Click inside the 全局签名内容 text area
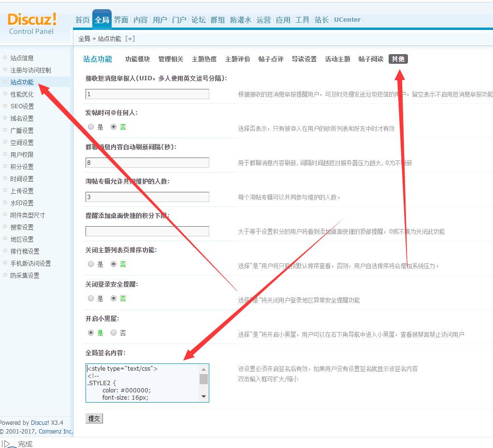493x448 pixels. tap(143, 383)
